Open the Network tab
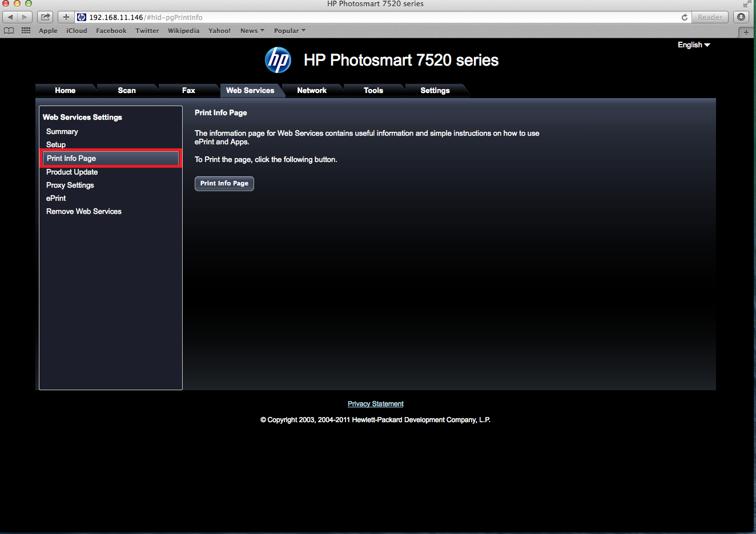 coord(312,90)
